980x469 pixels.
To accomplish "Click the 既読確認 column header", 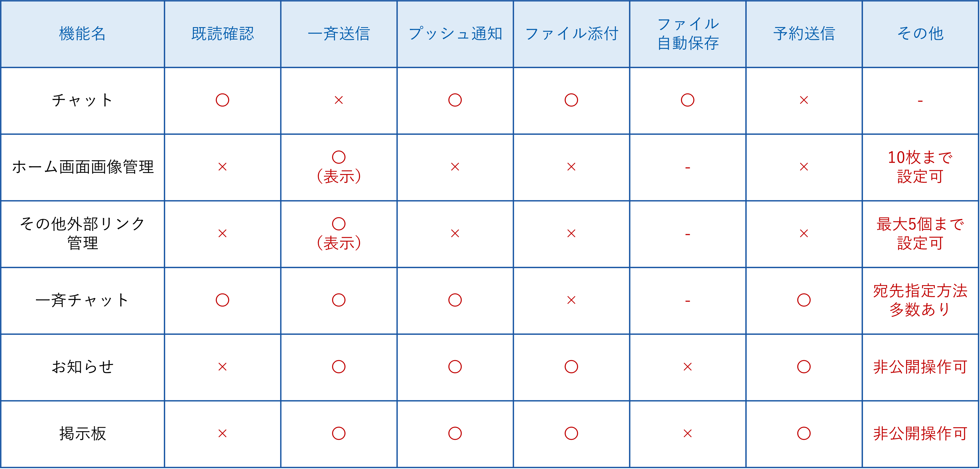I will pos(223,33).
